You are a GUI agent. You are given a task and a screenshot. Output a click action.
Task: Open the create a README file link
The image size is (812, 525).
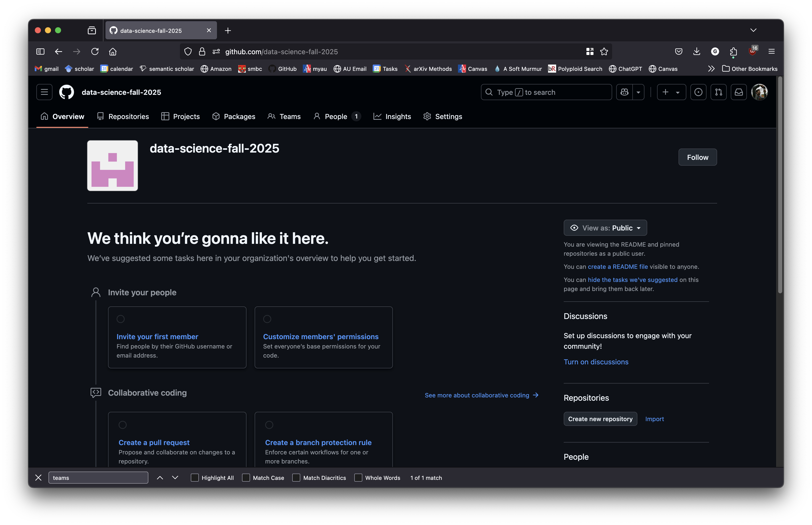click(618, 267)
